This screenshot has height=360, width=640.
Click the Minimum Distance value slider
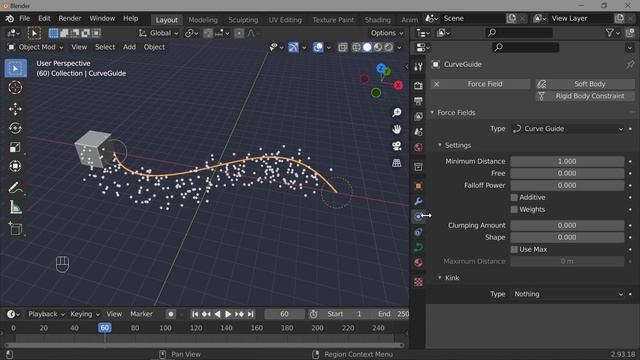pyautogui.click(x=567, y=162)
